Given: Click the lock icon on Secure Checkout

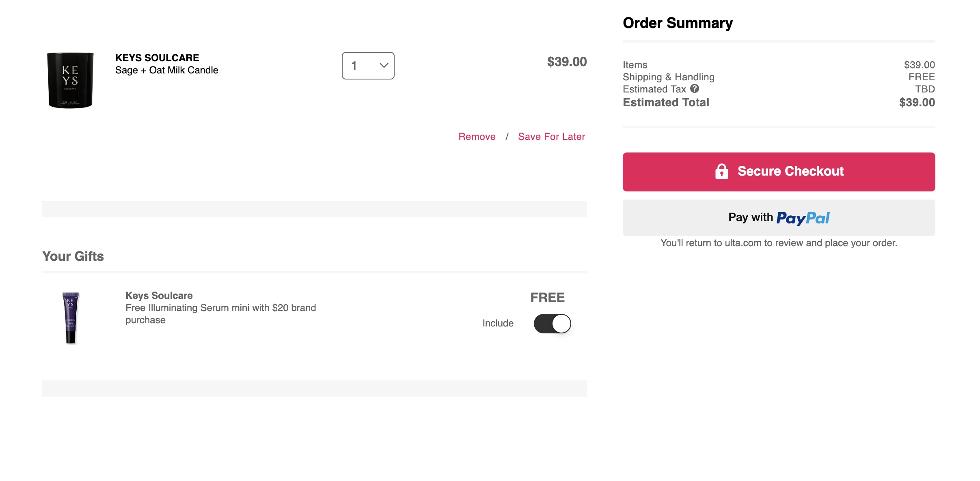Looking at the screenshot, I should [721, 172].
